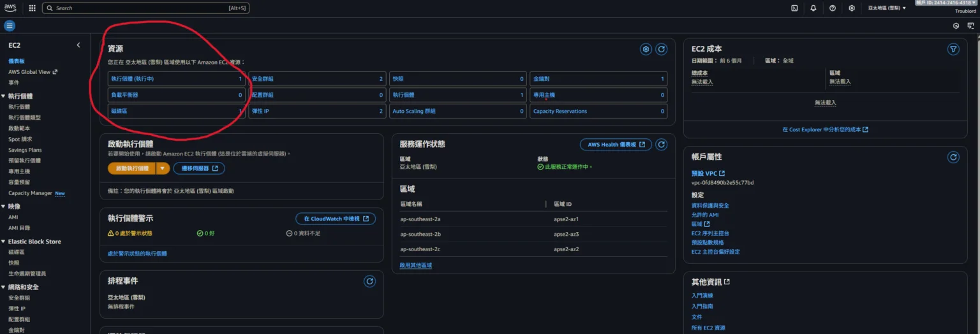Refresh the 帳戶屬性 panel
The width and height of the screenshot is (980, 334).
click(953, 157)
